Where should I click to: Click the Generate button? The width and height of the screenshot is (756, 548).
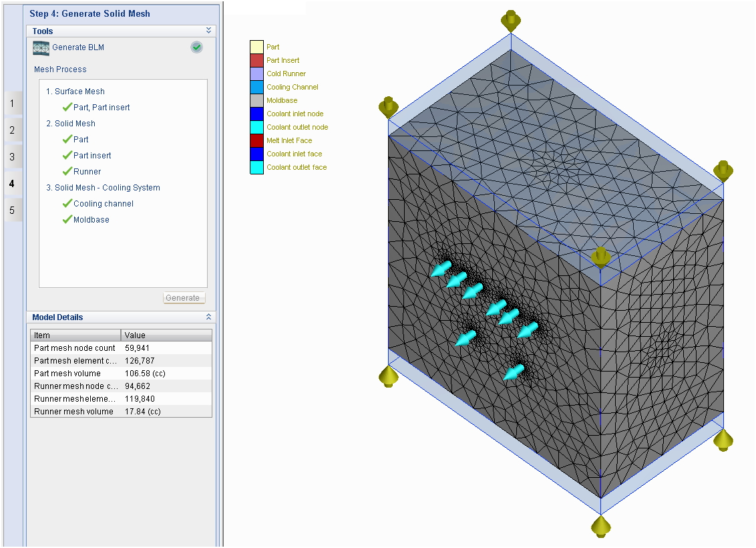[184, 297]
